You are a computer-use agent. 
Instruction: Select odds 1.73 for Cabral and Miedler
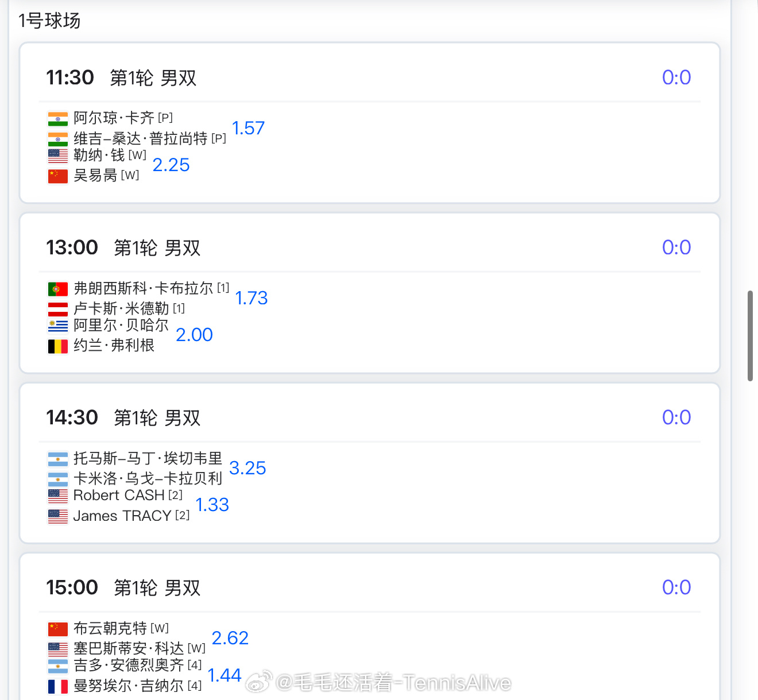(252, 298)
